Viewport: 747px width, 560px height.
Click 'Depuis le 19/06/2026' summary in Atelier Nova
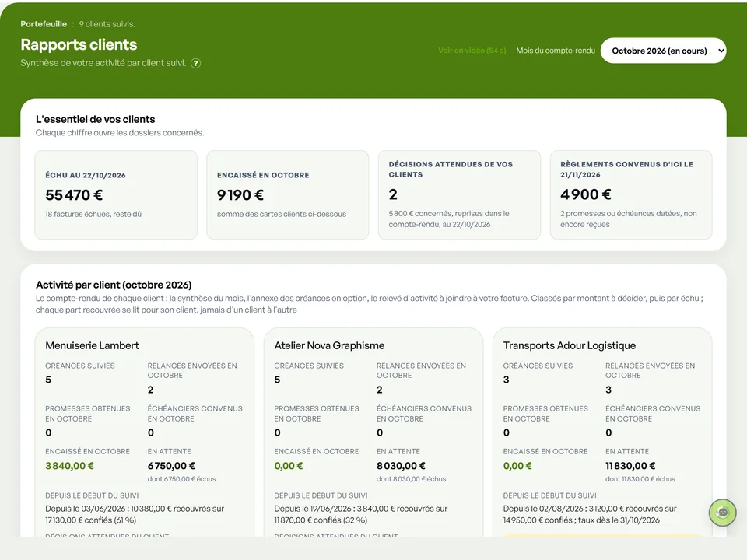360,514
